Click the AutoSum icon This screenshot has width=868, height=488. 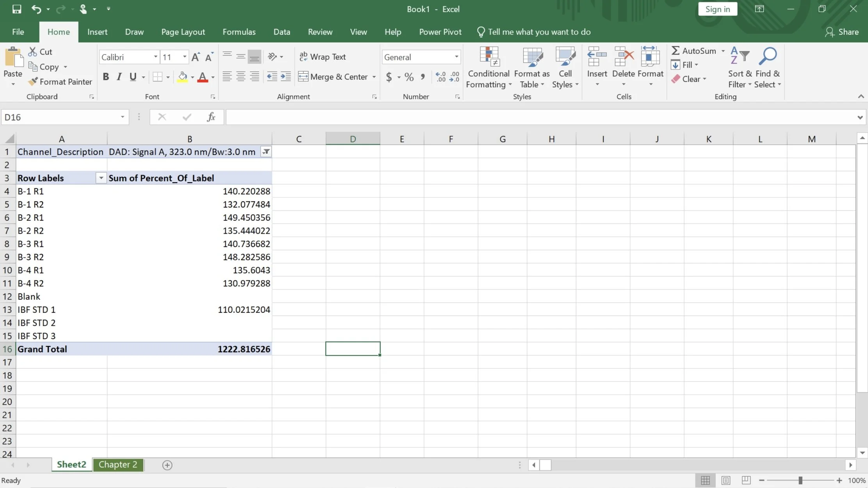tap(677, 51)
